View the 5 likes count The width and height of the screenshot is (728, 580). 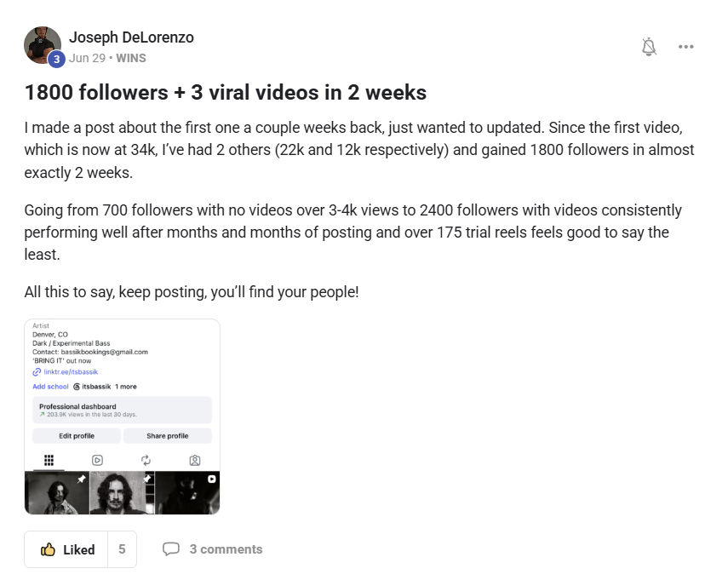point(122,549)
